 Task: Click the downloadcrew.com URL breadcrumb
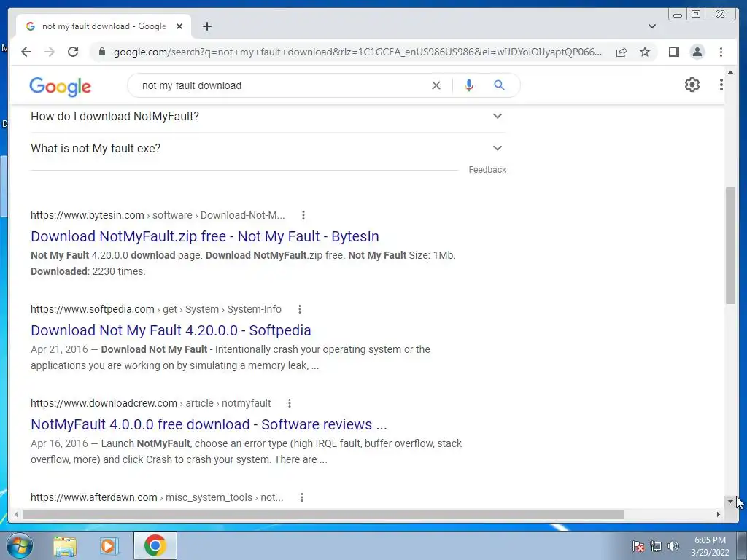coord(150,403)
